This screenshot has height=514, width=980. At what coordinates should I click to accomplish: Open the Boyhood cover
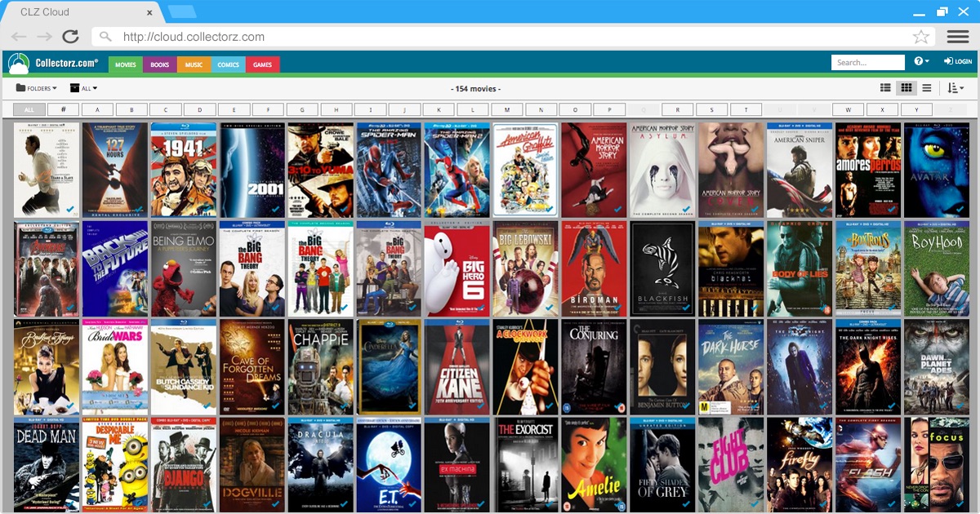point(937,268)
